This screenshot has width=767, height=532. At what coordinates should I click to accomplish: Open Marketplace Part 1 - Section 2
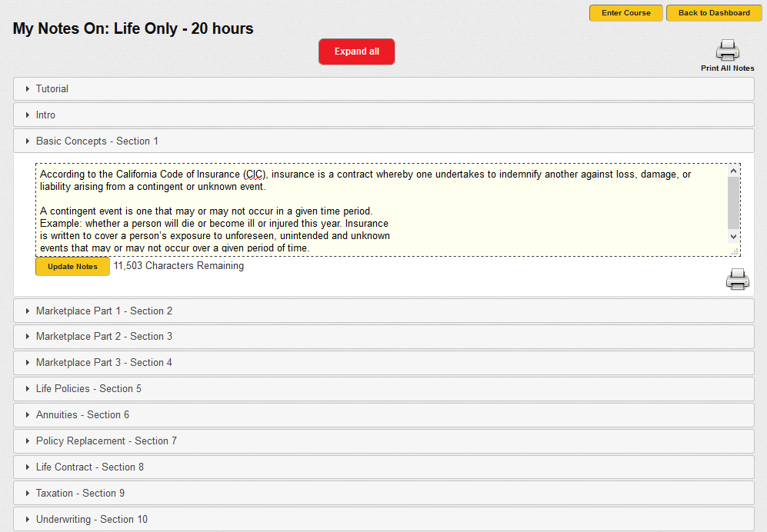coord(104,311)
